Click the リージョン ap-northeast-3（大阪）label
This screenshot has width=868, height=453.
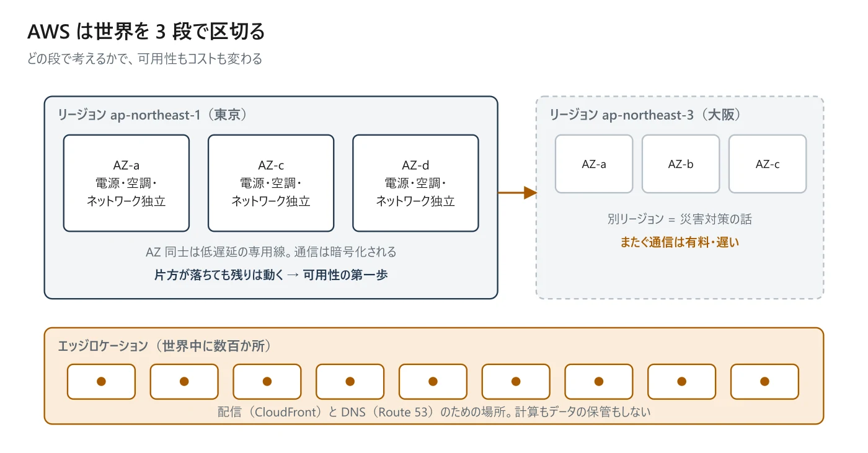pyautogui.click(x=645, y=115)
